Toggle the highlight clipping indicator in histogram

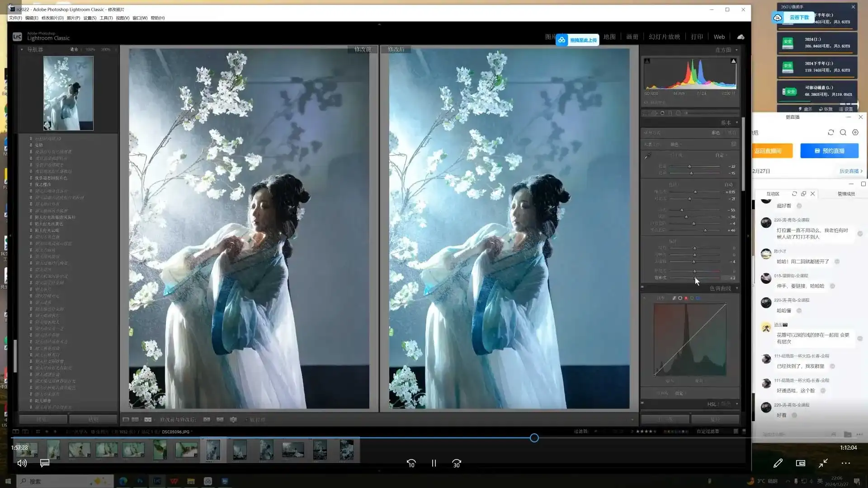[733, 61]
